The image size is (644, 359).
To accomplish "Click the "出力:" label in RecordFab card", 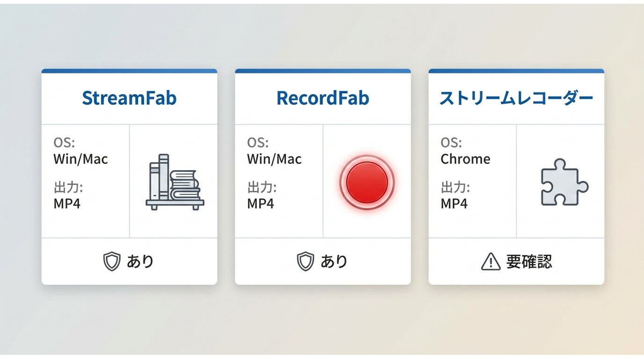I will coord(262,188).
